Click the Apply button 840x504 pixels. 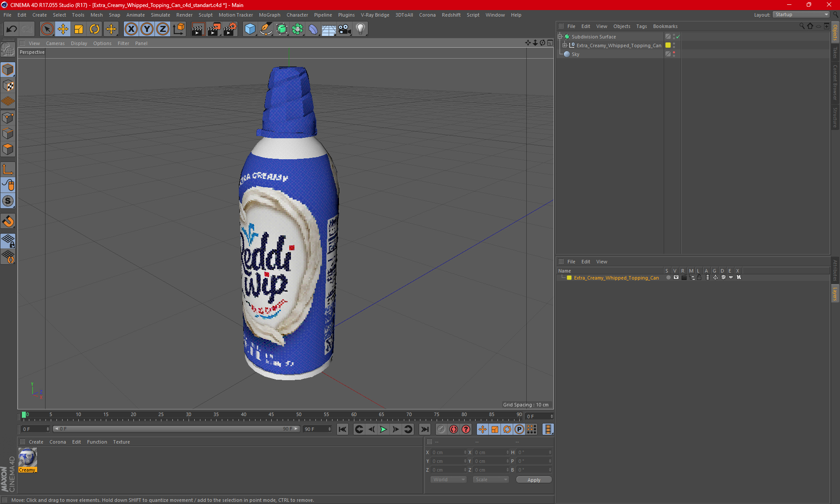coord(534,480)
